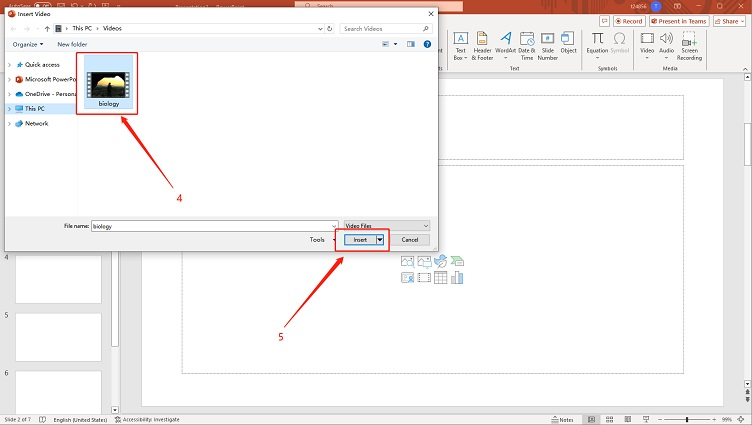Select the biology video thumbnail
The height and width of the screenshot is (425, 752).
pos(108,82)
